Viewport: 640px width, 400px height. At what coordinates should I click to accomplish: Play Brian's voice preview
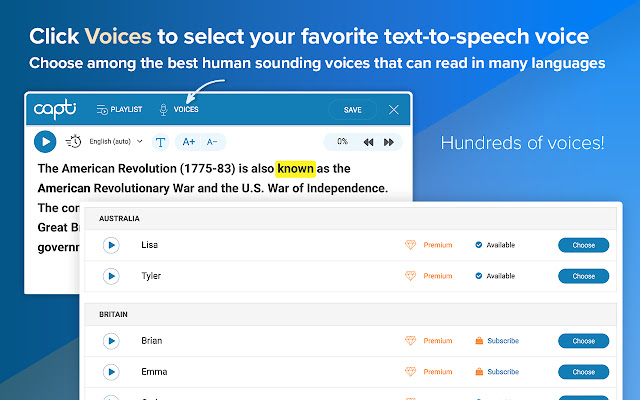(111, 341)
